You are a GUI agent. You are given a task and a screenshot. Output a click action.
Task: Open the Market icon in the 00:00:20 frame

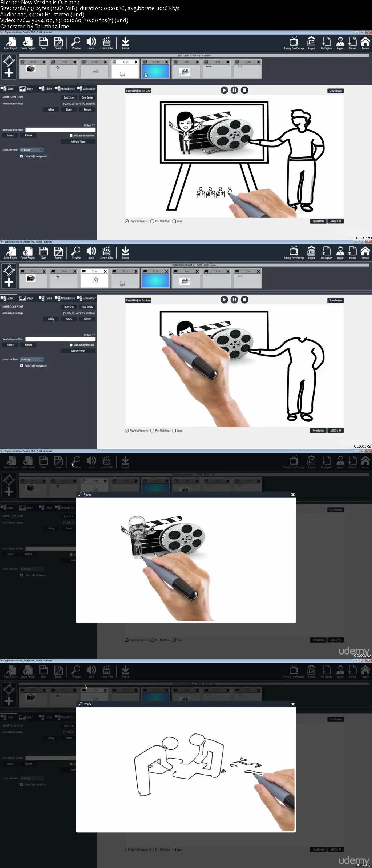coord(352,43)
